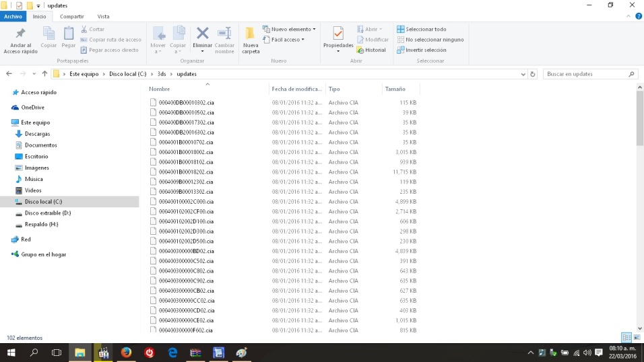Open Firefox from the taskbar

click(126, 353)
